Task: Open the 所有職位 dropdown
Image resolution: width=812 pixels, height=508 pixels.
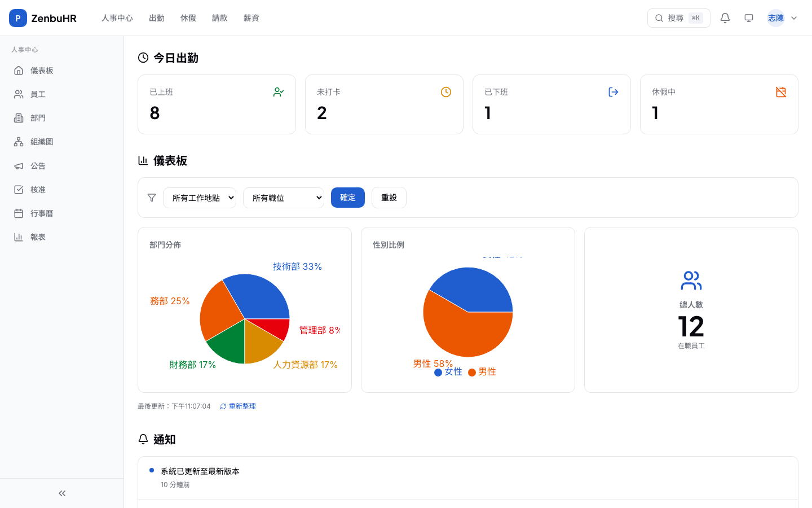Action: (284, 198)
